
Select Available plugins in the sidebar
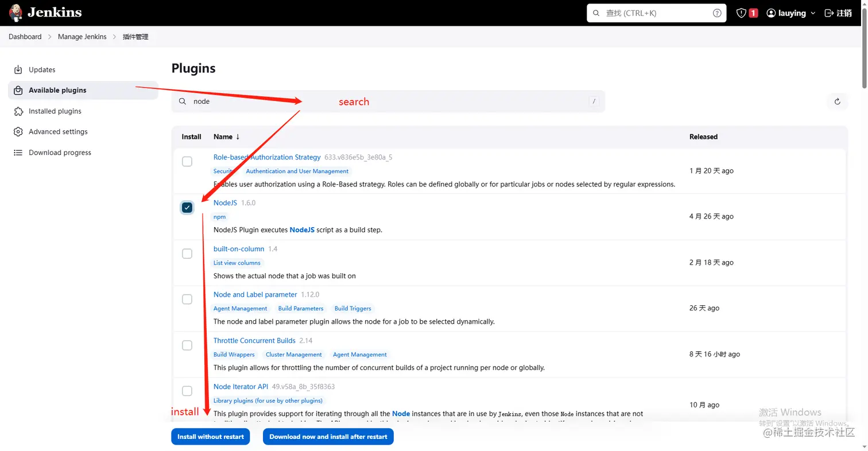[83, 90]
